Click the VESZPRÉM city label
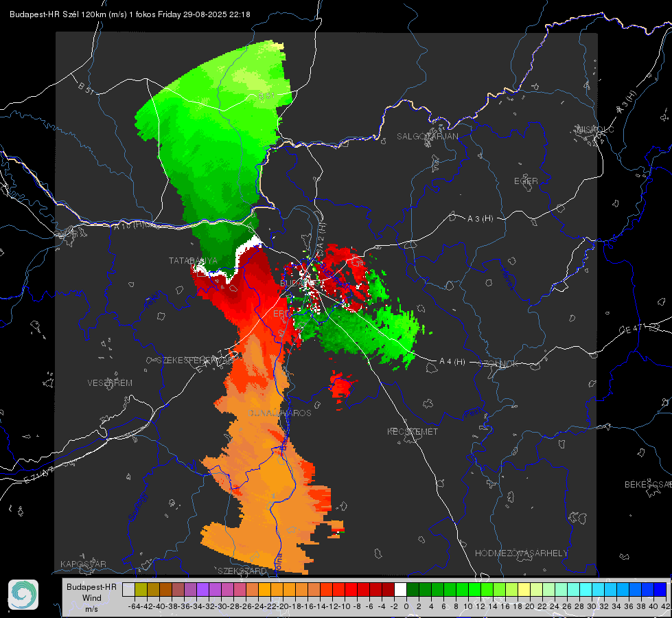 pos(110,383)
